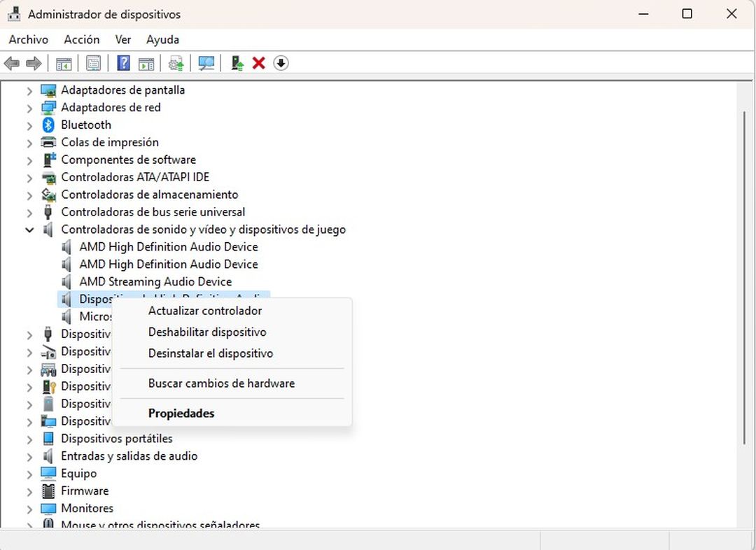Open the Ver menu
This screenshot has height=550, width=756.
tap(122, 40)
